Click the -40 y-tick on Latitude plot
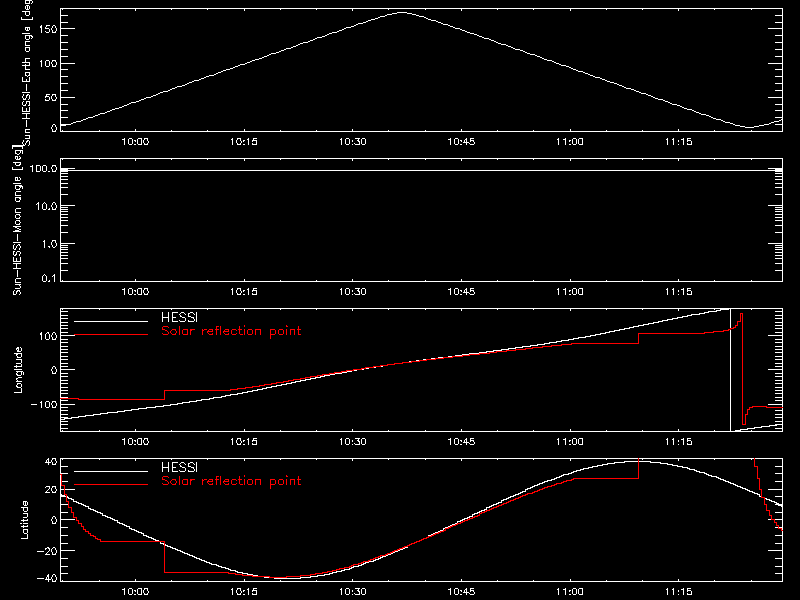 [47, 579]
